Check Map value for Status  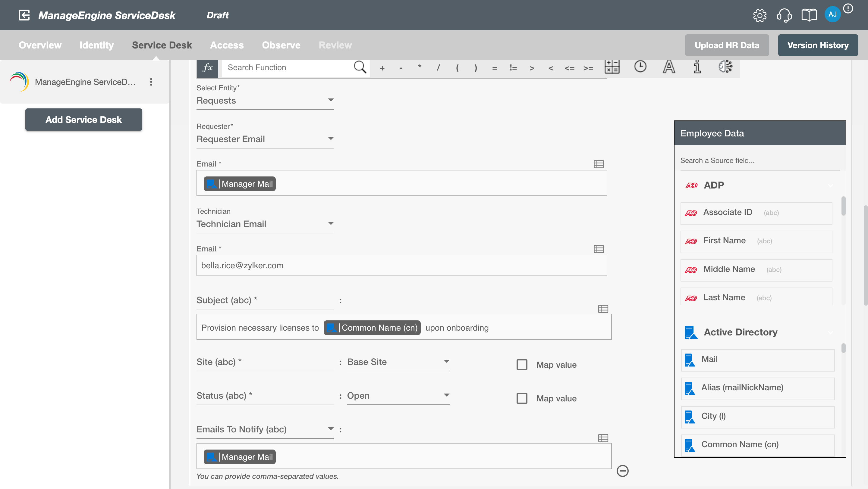522,398
